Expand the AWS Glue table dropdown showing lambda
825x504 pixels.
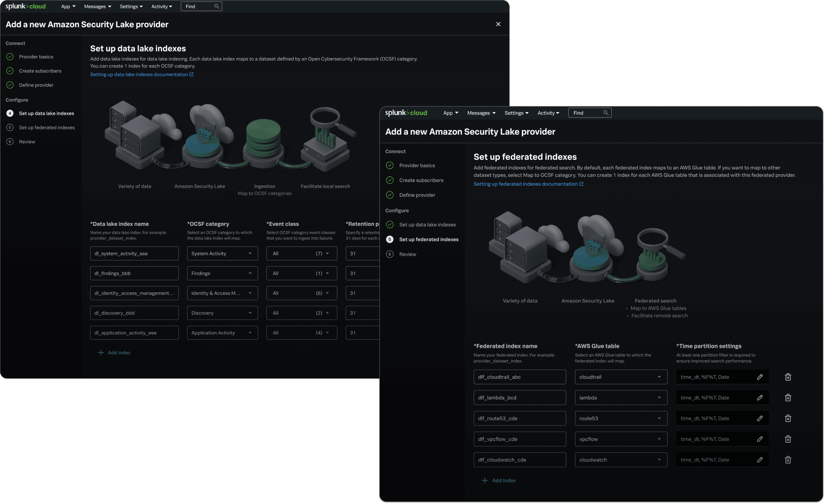click(x=621, y=398)
